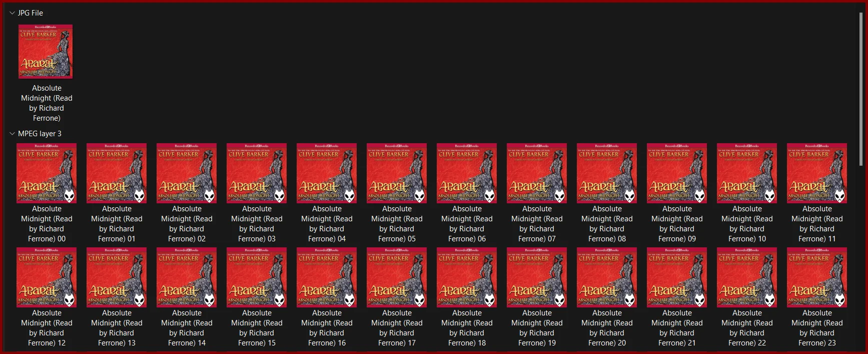This screenshot has width=868, height=354.
Task: Select the Absolute Midnight 11 MP3 icon
Action: click(x=817, y=173)
